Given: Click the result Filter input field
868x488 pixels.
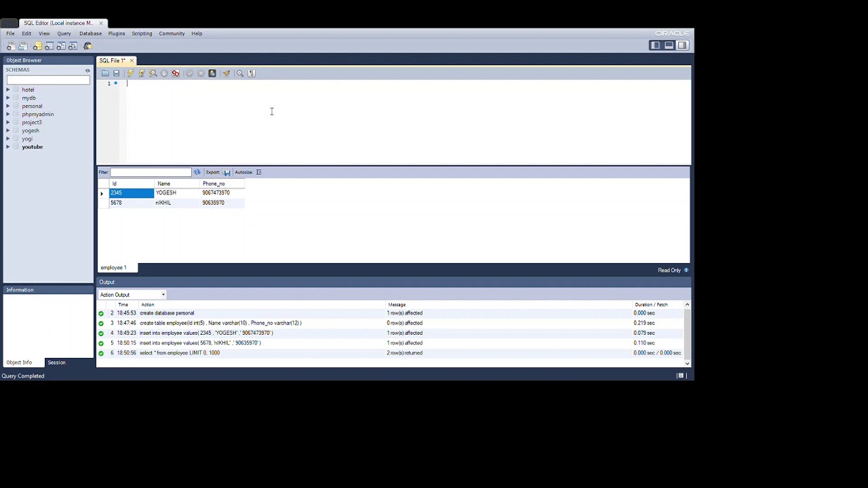Looking at the screenshot, I should click(151, 172).
